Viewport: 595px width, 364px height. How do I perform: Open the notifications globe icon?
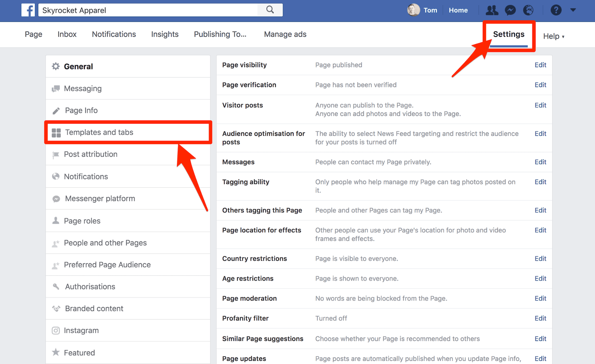pos(528,10)
